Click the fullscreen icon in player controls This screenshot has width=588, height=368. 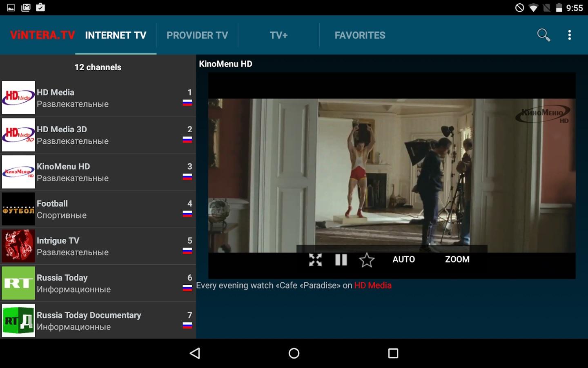314,259
